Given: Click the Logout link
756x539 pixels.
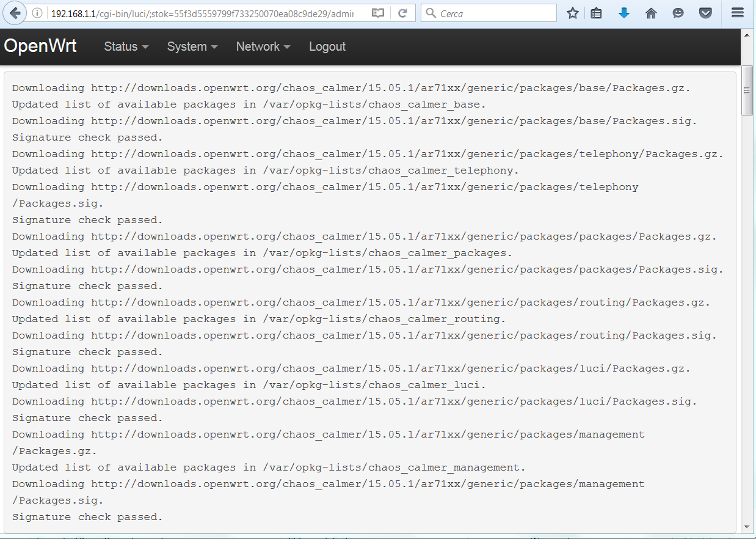Looking at the screenshot, I should tap(327, 46).
